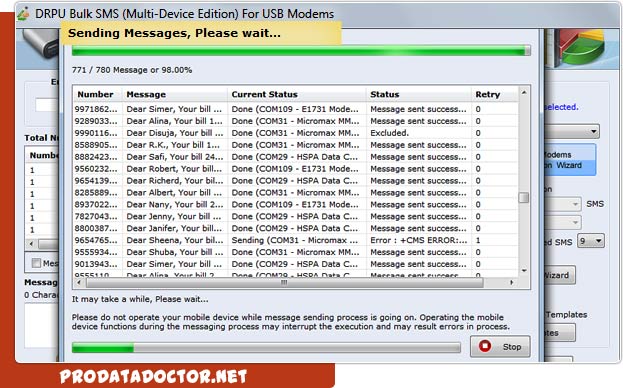Select row with number 9971862...
623x388 pixels.
tap(296, 109)
